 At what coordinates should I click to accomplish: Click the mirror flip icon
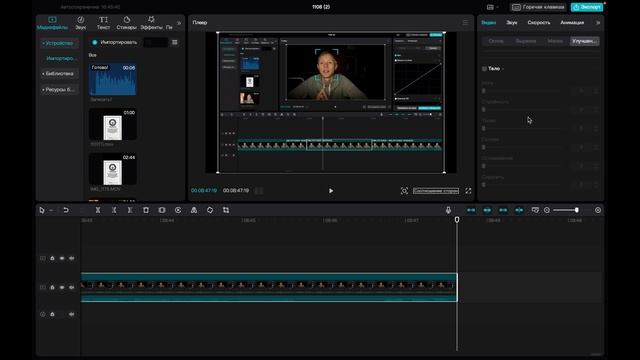(x=194, y=210)
